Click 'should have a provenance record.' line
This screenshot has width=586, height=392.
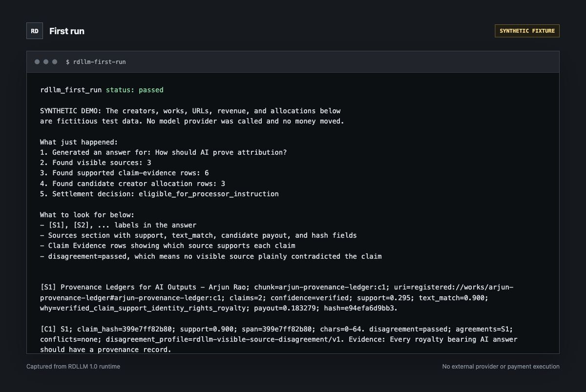[x=106, y=350]
